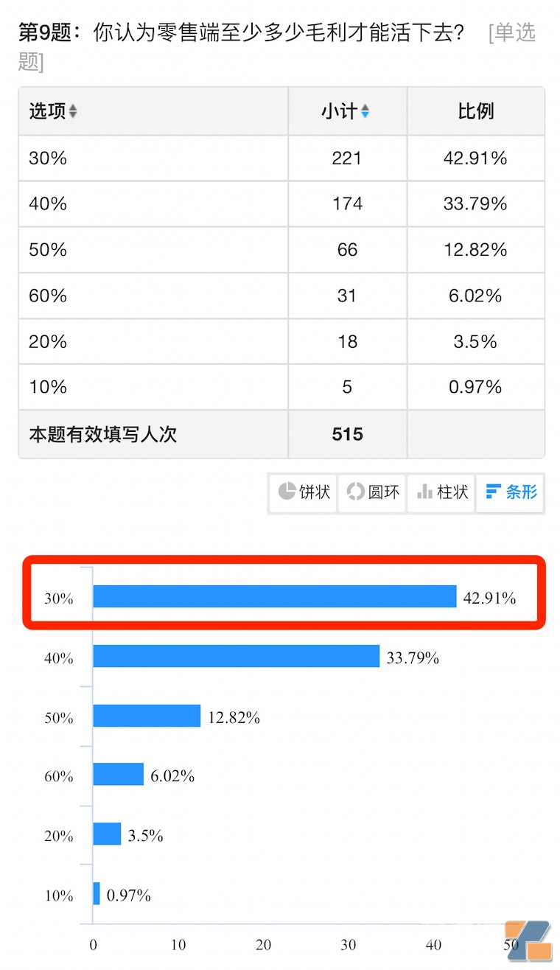Sort the table by 选项 column arrows

(73, 111)
